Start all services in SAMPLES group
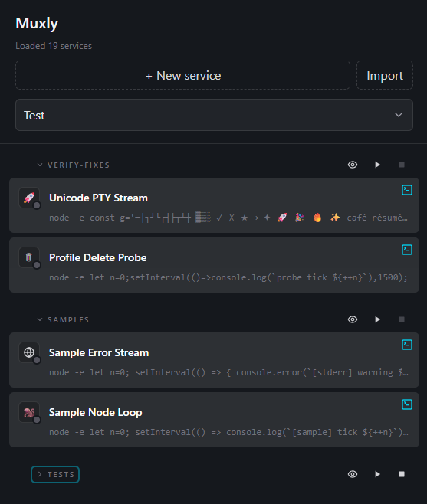 click(x=377, y=319)
